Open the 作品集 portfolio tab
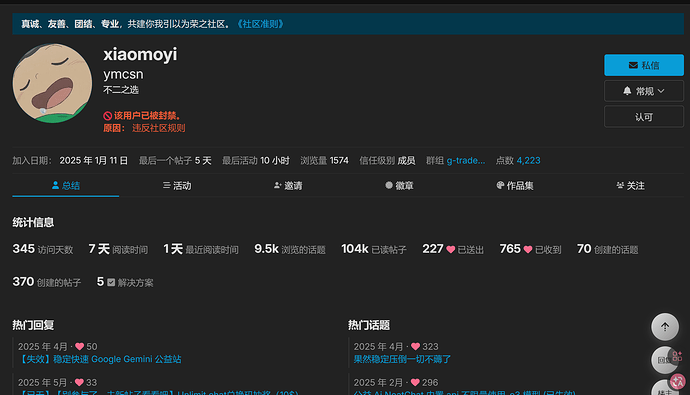The image size is (690, 395). 514,186
